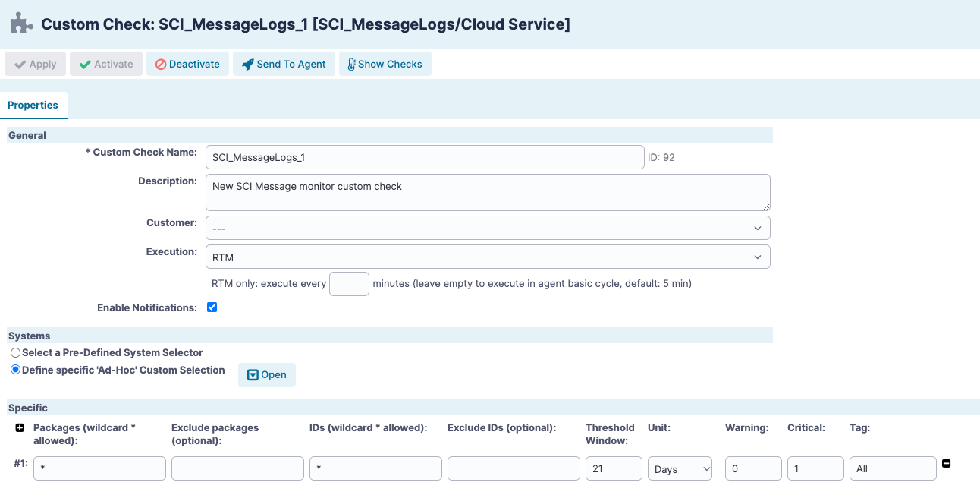The width and height of the screenshot is (980, 495).
Task: Toggle the Enable Notifications checkbox
Action: point(212,307)
